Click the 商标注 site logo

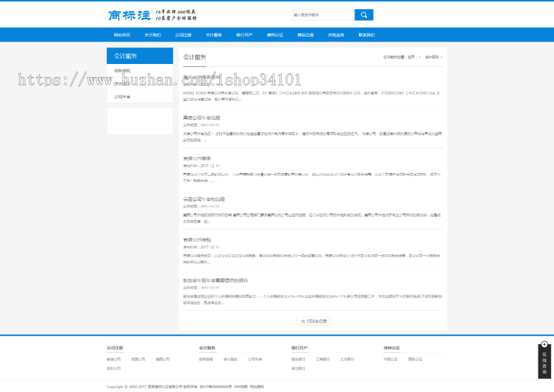pyautogui.click(x=129, y=15)
